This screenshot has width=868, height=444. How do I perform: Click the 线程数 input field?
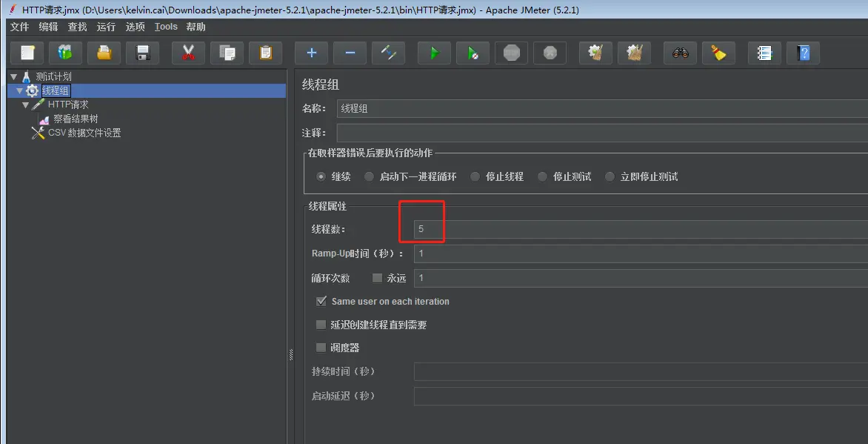[x=641, y=229]
